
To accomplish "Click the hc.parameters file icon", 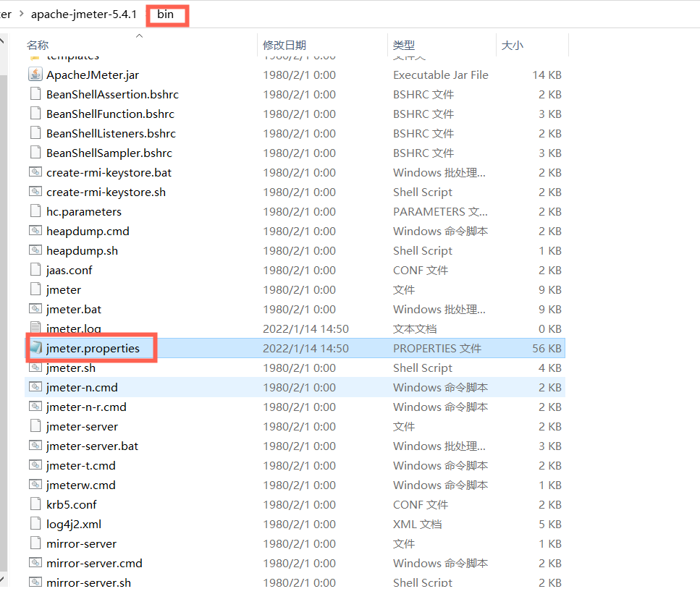I will click(x=35, y=211).
